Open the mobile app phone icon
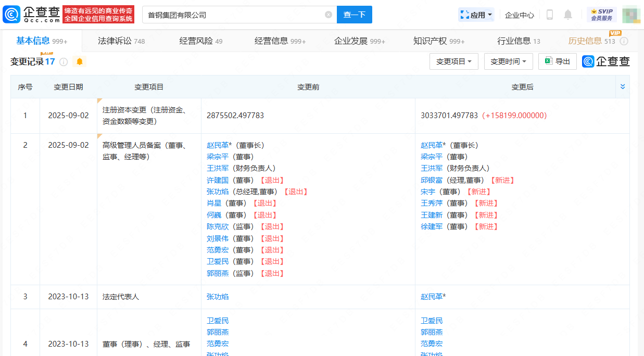Viewport: 644px width, 356px height. point(549,15)
